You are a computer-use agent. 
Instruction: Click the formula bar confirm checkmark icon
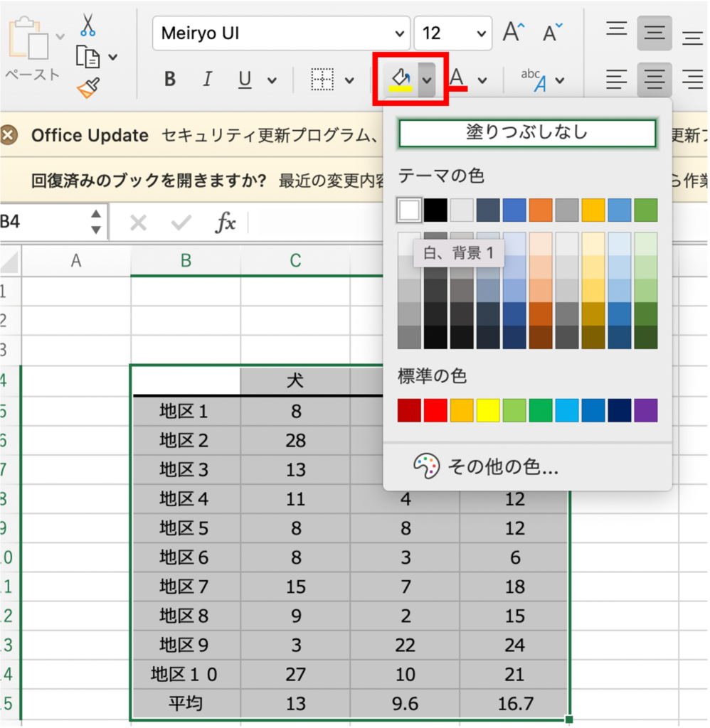point(181,223)
